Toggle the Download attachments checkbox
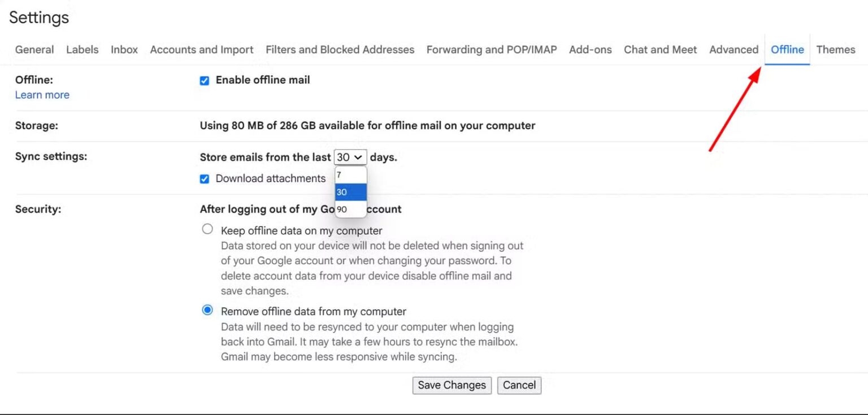The width and height of the screenshot is (868, 415). (205, 178)
